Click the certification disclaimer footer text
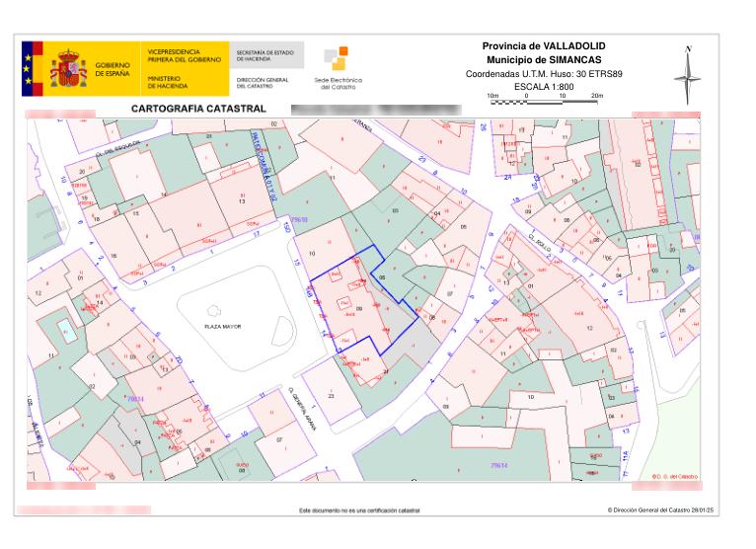 tap(359, 510)
